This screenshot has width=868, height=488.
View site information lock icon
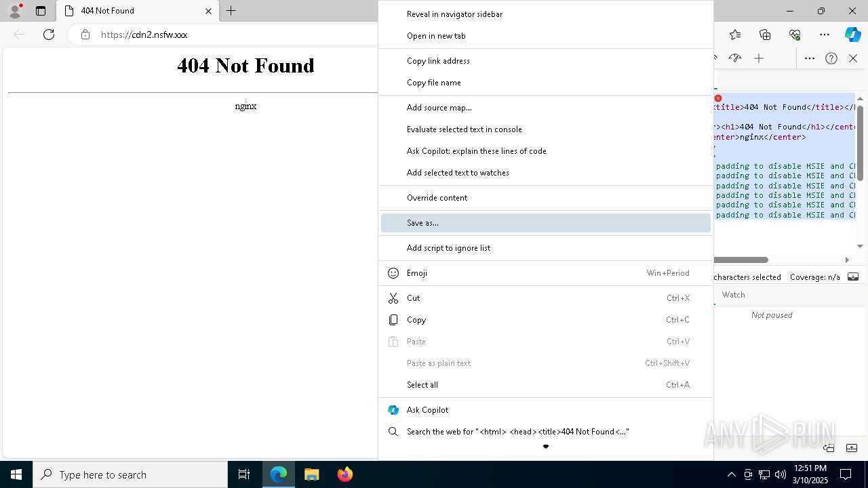[85, 35]
